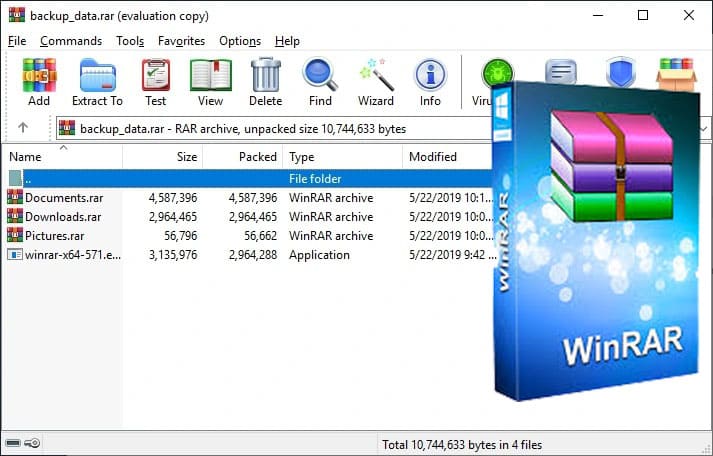This screenshot has width=713, height=456.
Task: Select the winrar-x64-571.e... file name
Action: tap(73, 255)
